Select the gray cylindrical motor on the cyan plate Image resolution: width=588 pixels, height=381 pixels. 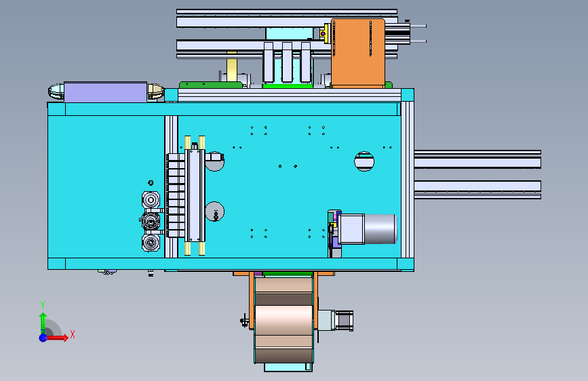[380, 228]
